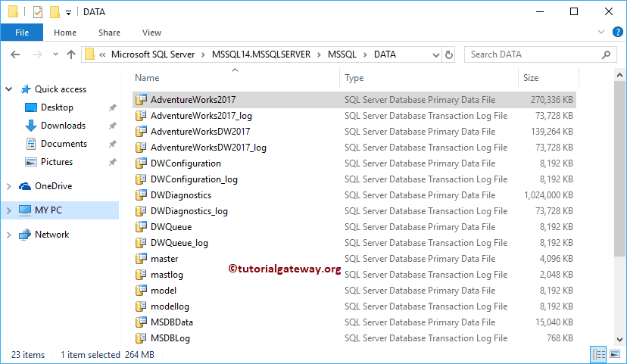
Task: Open the recent locations dropdown arrow
Action: (55, 54)
